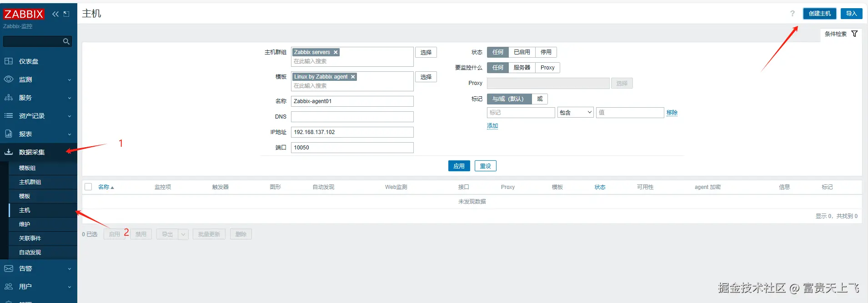Image resolution: width=868 pixels, height=303 pixels.
Task: Open 主机 submenu item
Action: 43,210
